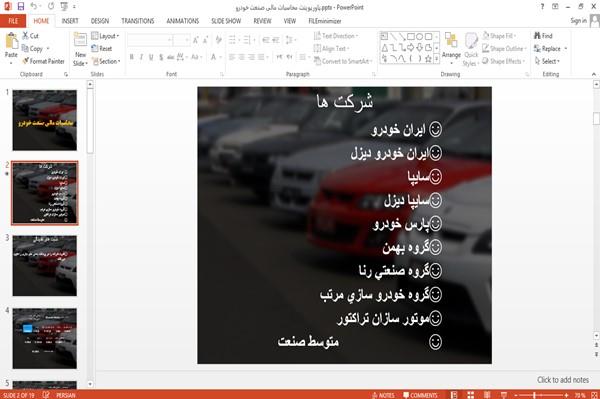Open the font name combo box

(150, 40)
